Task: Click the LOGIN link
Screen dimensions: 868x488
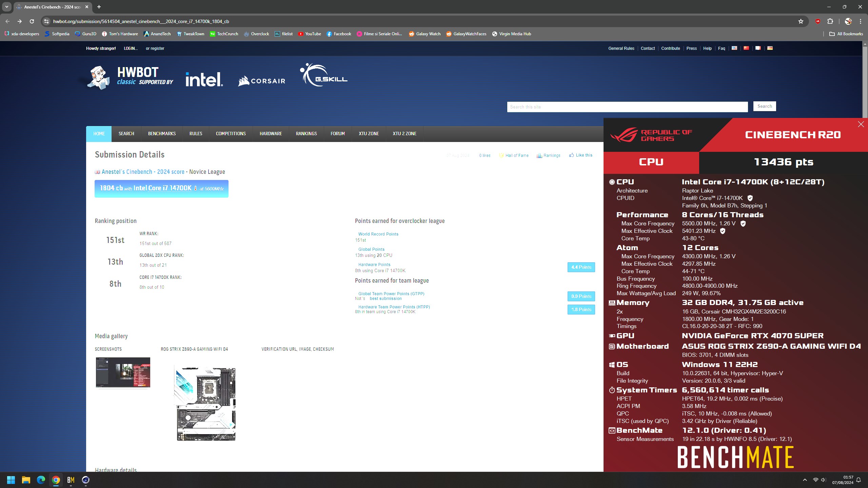Action: [131, 48]
